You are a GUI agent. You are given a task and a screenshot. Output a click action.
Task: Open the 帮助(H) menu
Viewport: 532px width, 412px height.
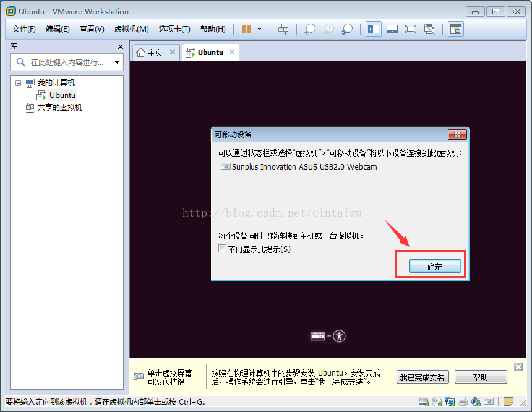213,29
